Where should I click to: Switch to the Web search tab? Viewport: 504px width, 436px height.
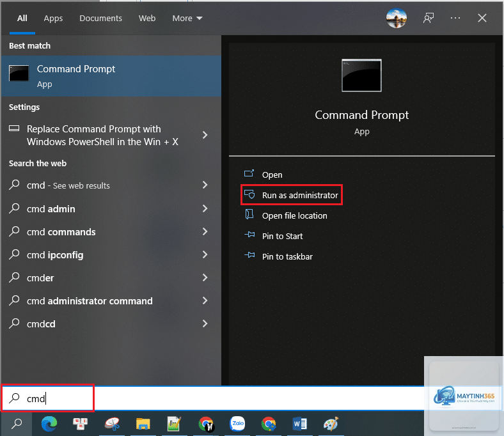click(147, 19)
